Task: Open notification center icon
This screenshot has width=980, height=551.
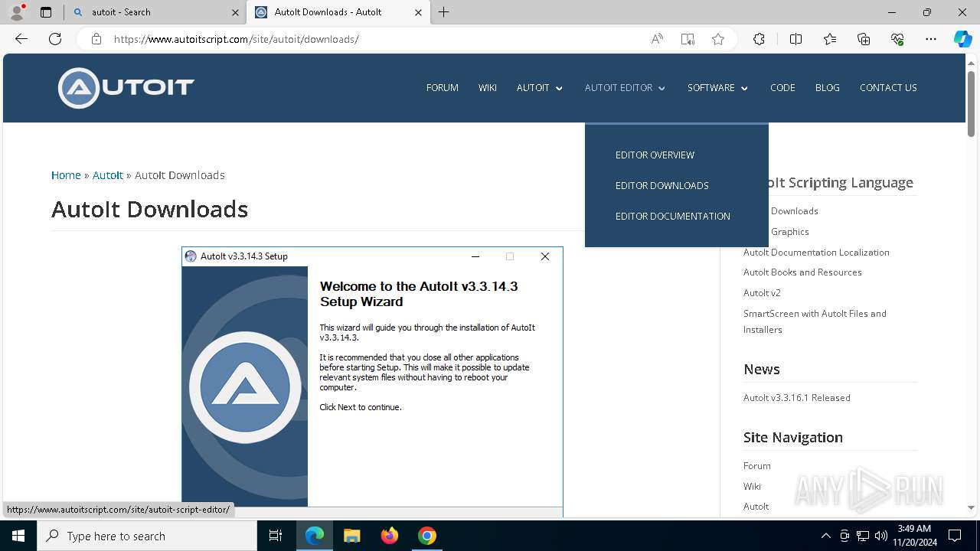Action: [955, 536]
